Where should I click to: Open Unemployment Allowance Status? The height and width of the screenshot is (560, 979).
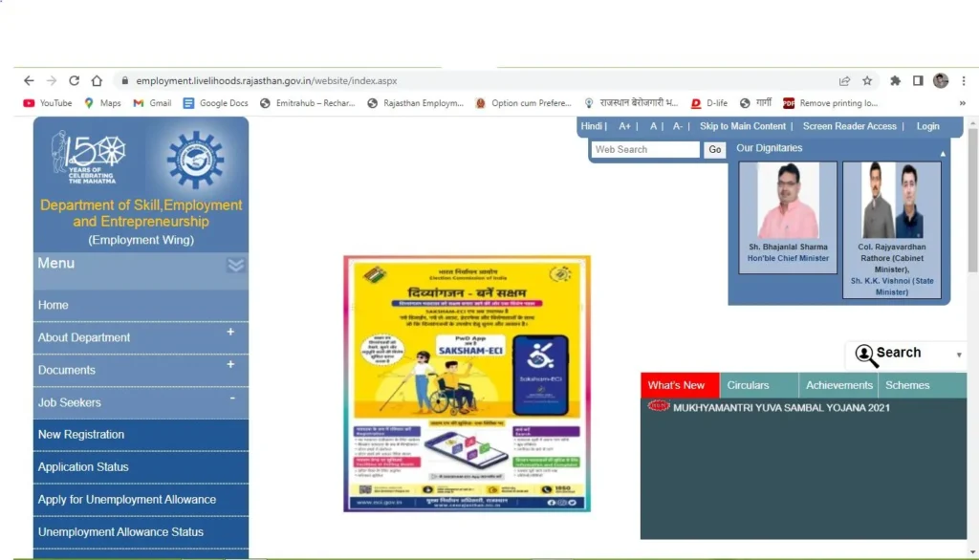(x=141, y=532)
